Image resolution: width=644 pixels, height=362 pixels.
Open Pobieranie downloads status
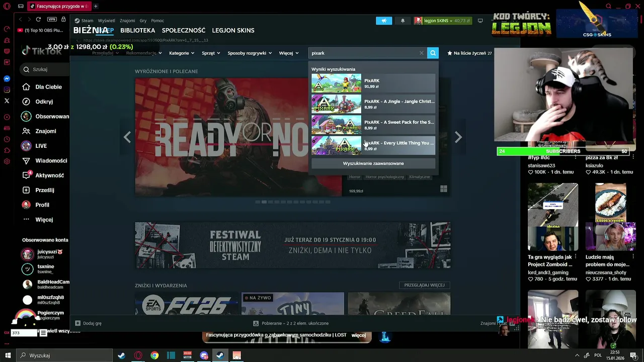[290, 323]
